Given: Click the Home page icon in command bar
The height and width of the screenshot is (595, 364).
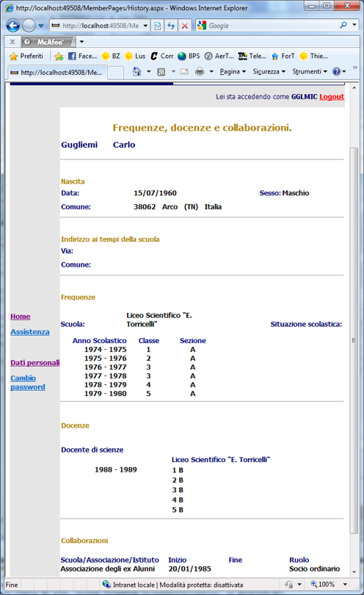Looking at the screenshot, I should pos(137,71).
